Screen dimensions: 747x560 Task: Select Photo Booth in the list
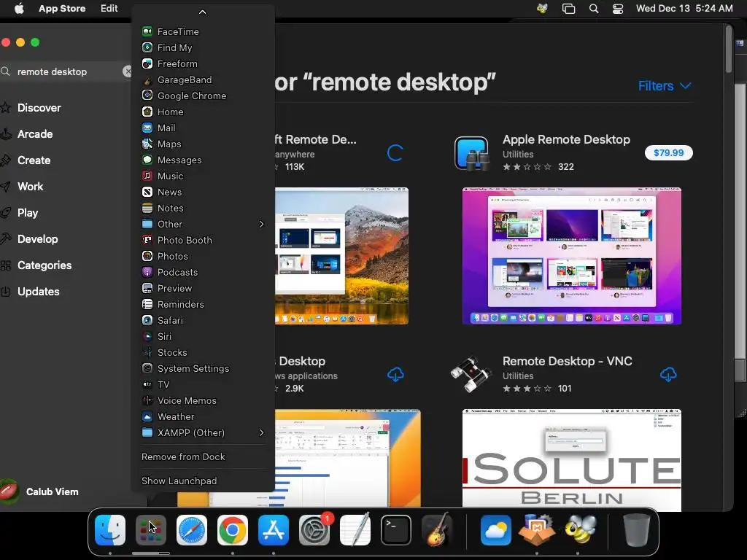tap(203, 240)
